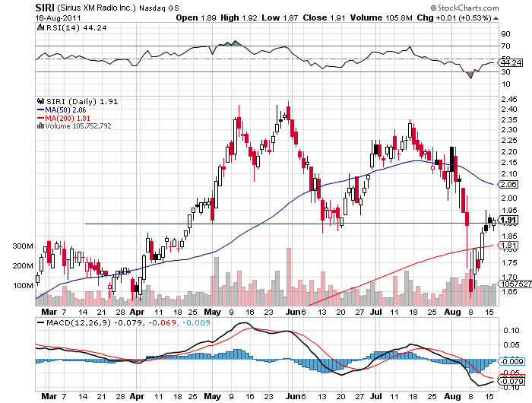Click the Low 1.87 value
532x403 pixels.
coord(280,17)
